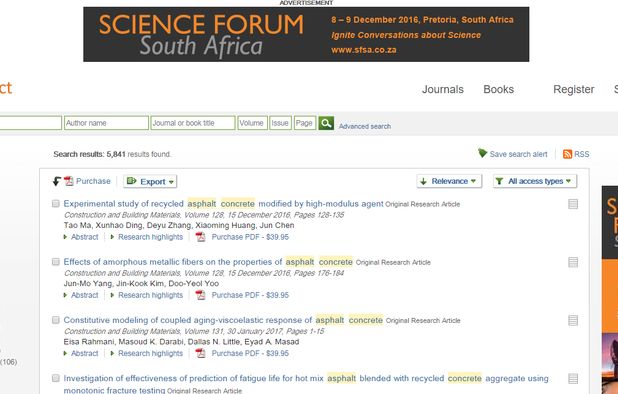Click the Advanced search link

[365, 126]
